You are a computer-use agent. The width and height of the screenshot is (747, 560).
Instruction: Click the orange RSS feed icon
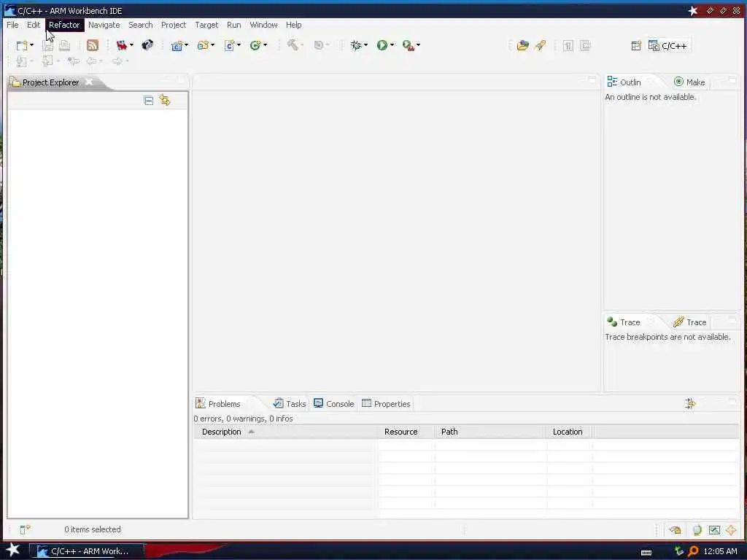coord(93,45)
